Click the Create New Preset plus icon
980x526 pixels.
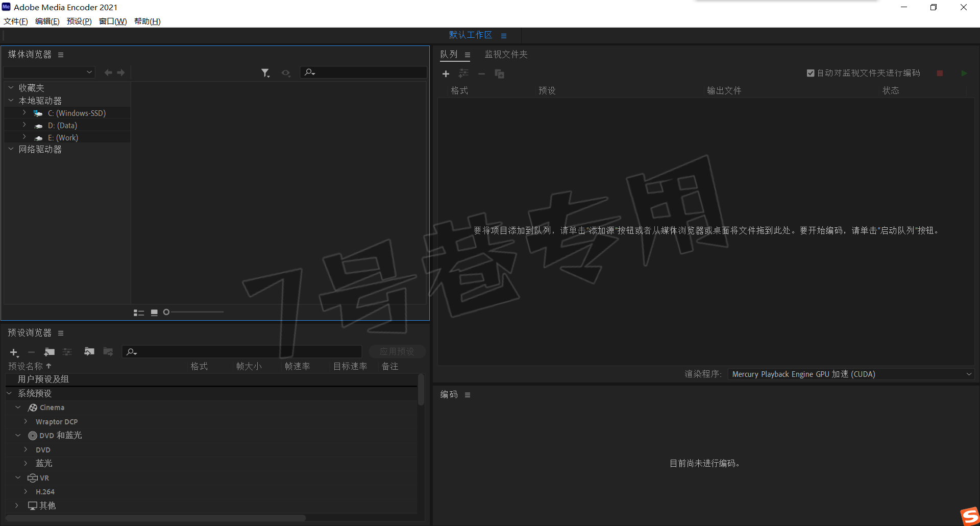pos(14,352)
